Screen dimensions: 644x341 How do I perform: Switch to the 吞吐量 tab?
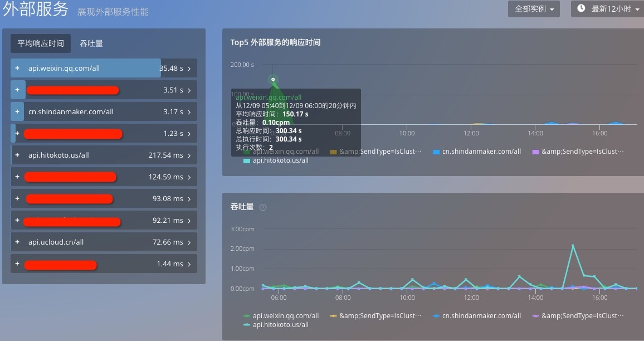(91, 43)
